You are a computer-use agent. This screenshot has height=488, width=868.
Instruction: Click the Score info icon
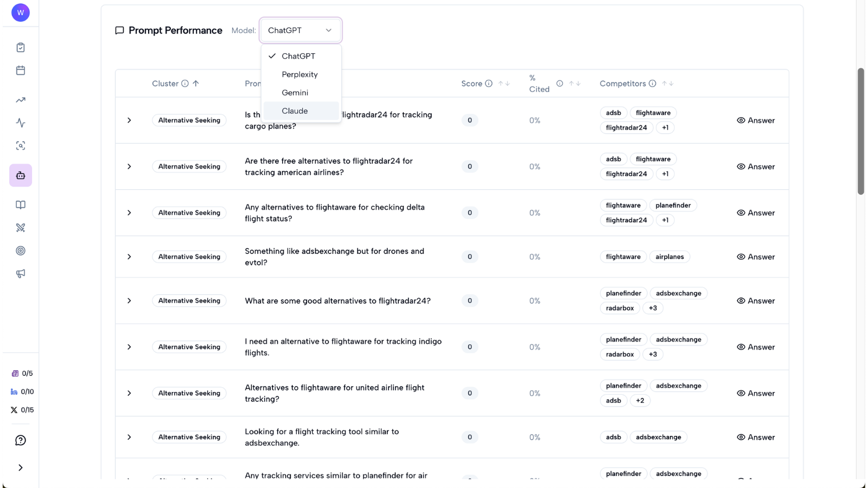coord(489,84)
